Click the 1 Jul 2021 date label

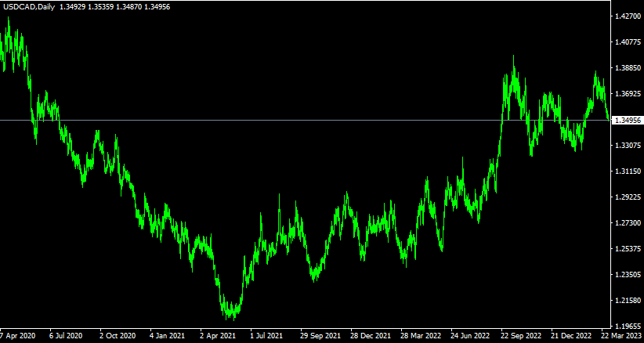pos(267,336)
